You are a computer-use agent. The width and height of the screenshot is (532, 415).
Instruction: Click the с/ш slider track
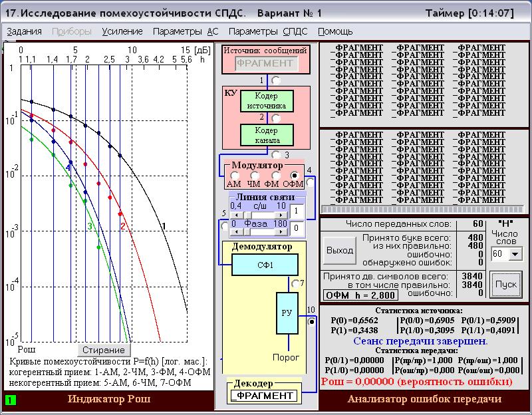[259, 215]
